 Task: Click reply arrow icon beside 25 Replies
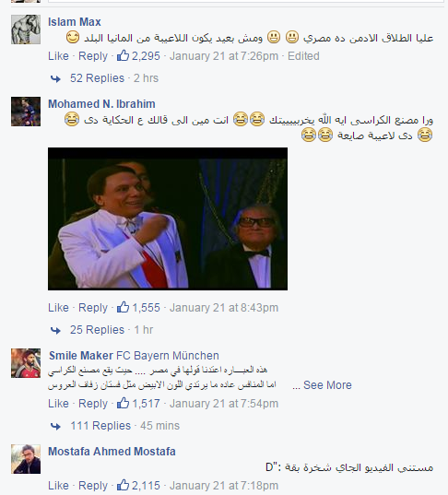55,330
